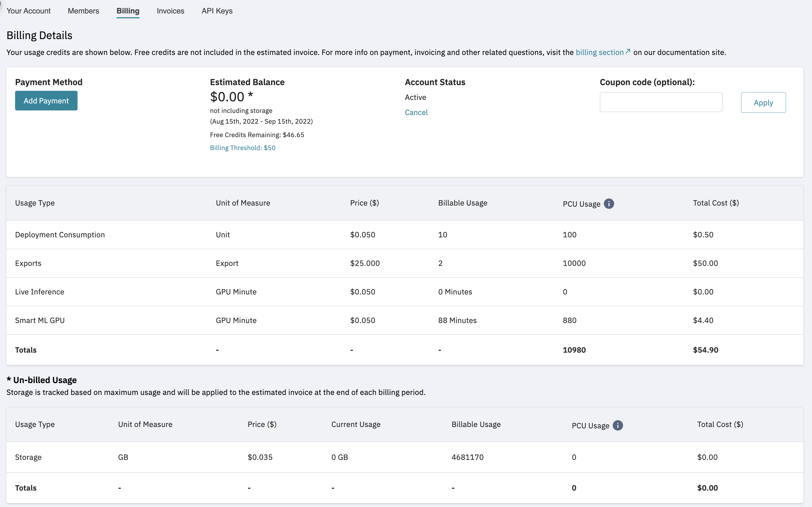
Task: Select the Smart ML GPU row label
Action: pyautogui.click(x=40, y=320)
